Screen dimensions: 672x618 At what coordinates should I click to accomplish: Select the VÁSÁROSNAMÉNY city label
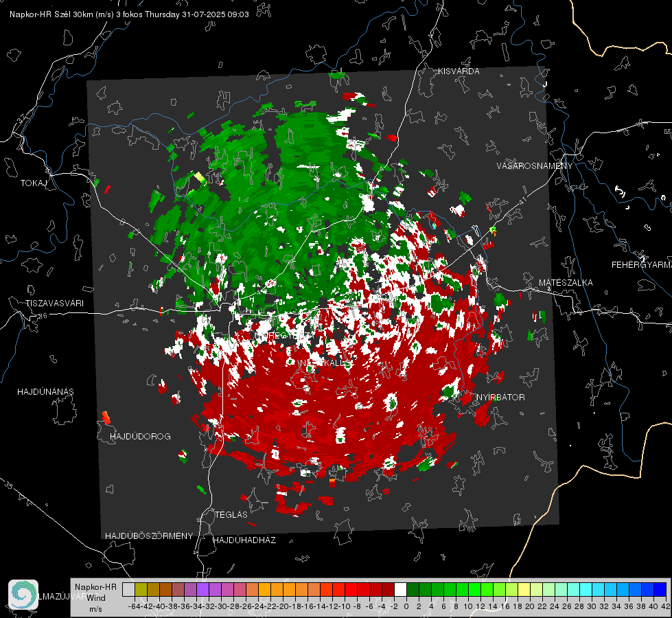[535, 166]
